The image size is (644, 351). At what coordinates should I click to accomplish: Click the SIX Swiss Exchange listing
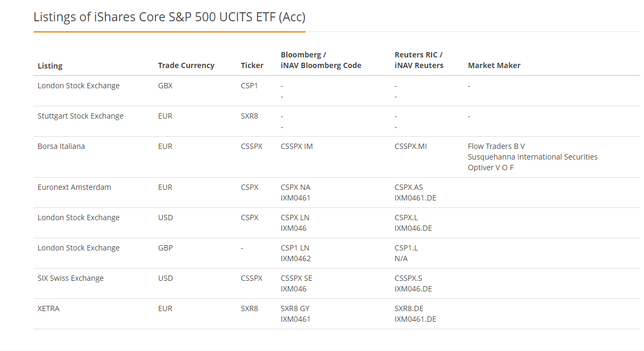(70, 278)
